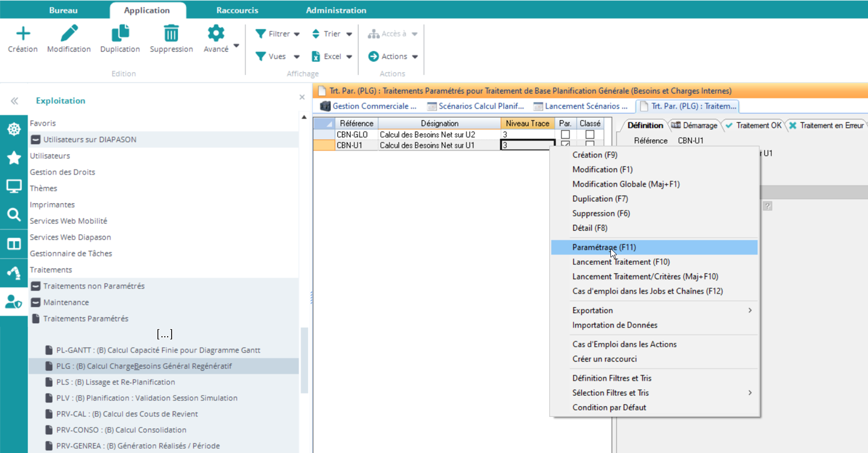Click the Création plus icon
The image size is (868, 453).
tap(23, 33)
